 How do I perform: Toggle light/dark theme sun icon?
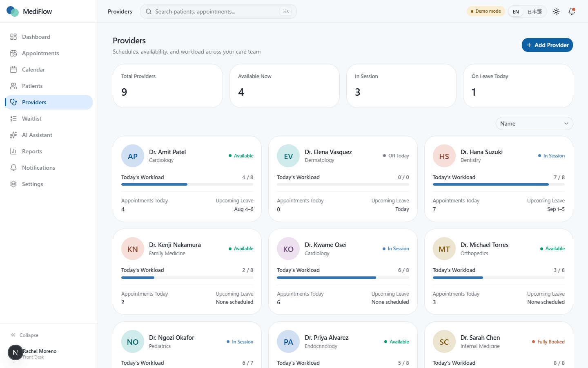(556, 11)
